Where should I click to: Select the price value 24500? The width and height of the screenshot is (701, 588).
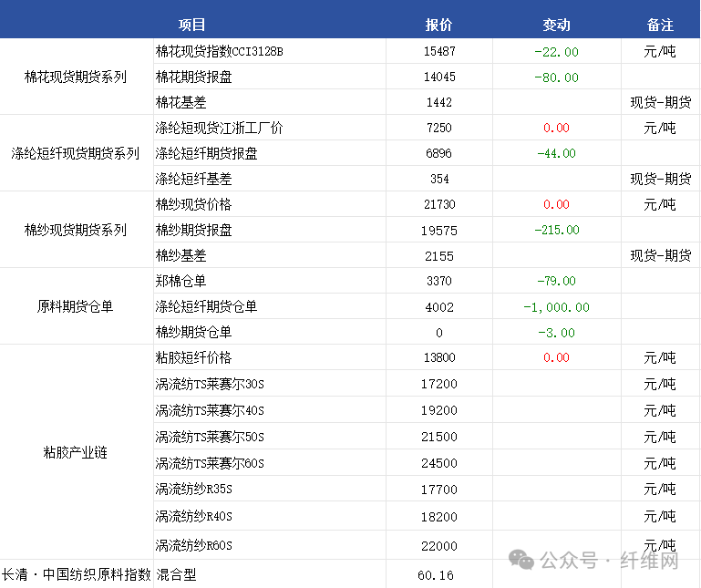439,463
